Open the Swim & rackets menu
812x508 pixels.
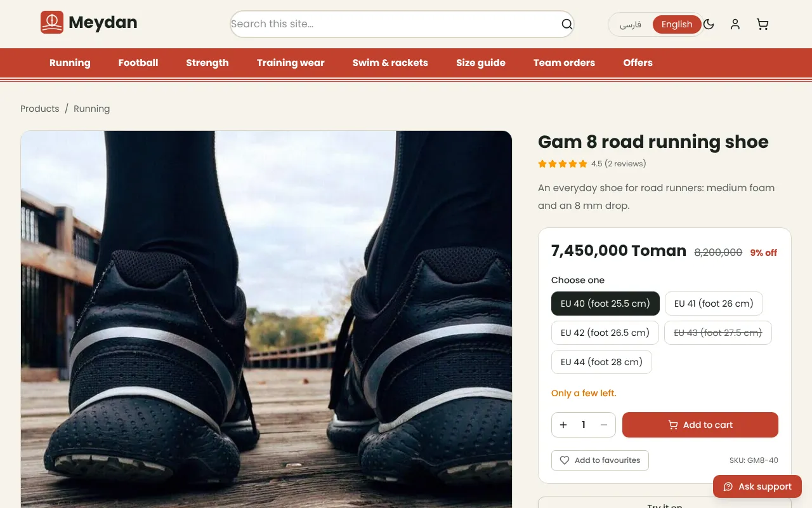coord(390,63)
